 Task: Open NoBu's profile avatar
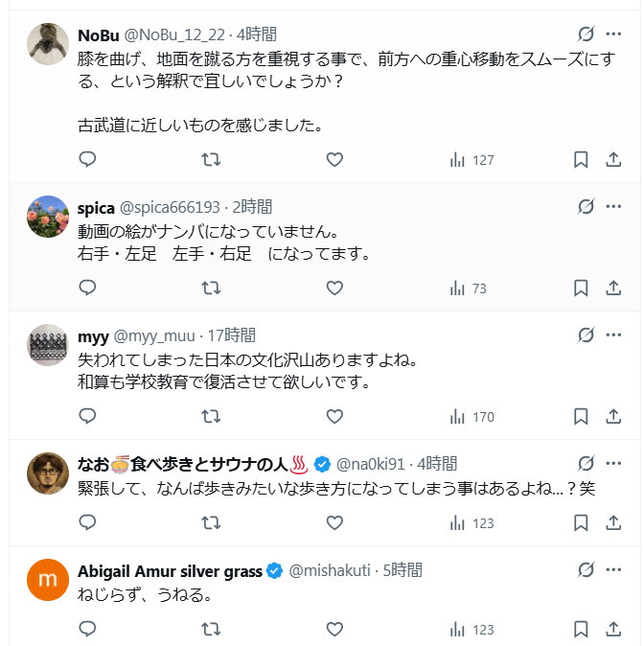coord(48,44)
